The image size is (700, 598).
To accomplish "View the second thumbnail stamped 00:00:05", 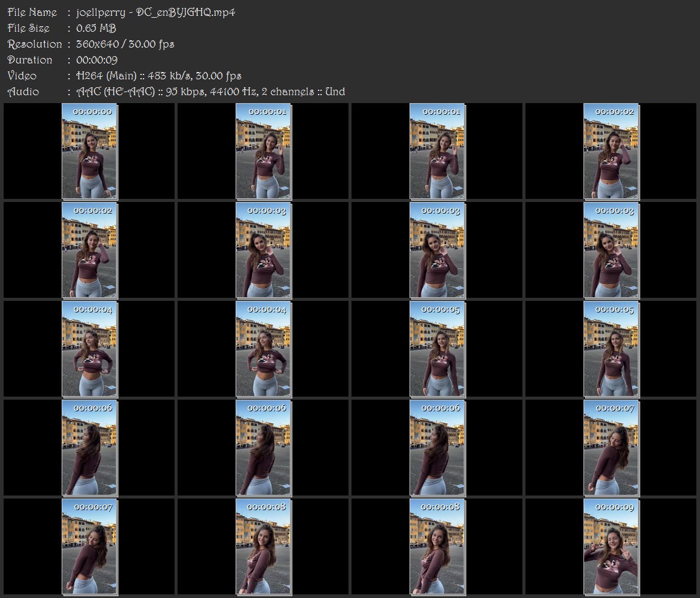I will pos(611,349).
